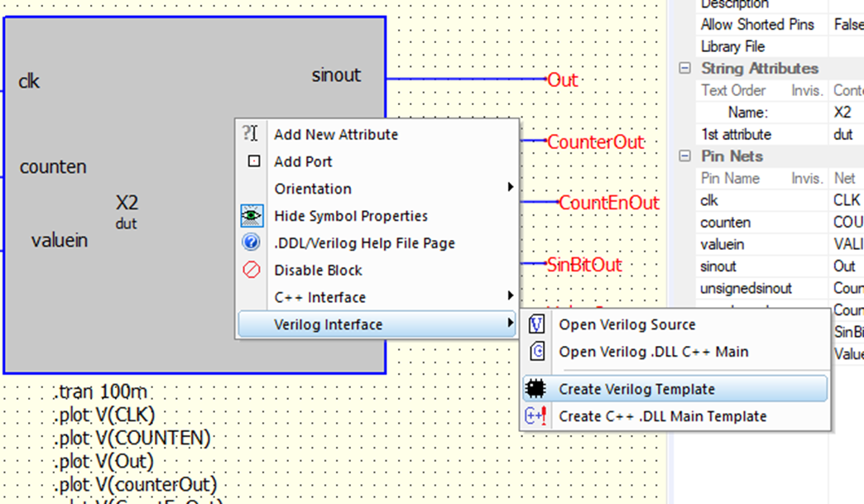Image resolution: width=864 pixels, height=504 pixels.
Task: Click the .tran 100m directive
Action: [101, 392]
